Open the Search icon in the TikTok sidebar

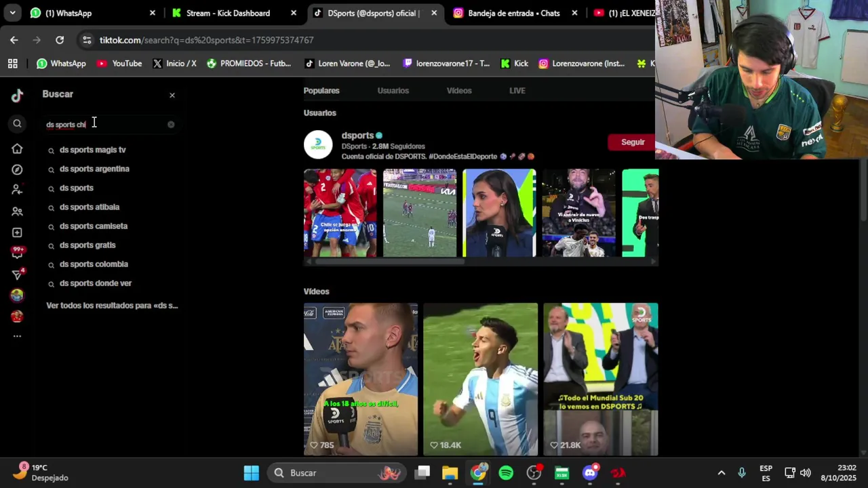point(17,123)
